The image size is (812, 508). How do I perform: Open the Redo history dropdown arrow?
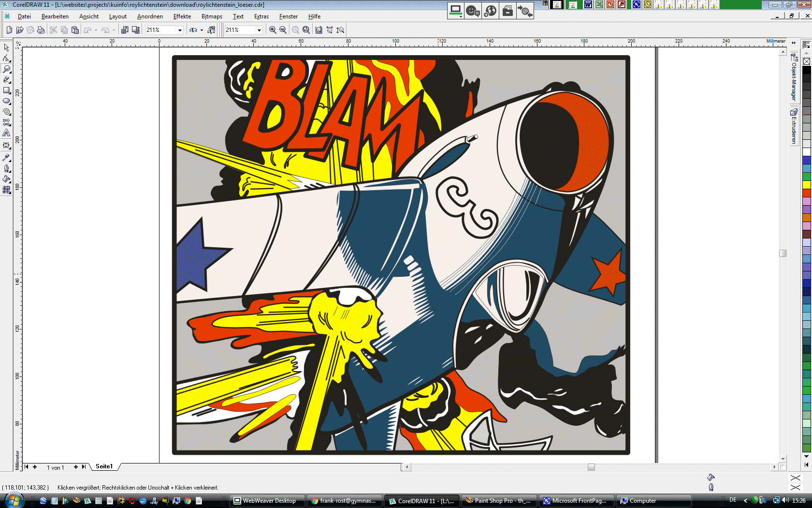114,30
